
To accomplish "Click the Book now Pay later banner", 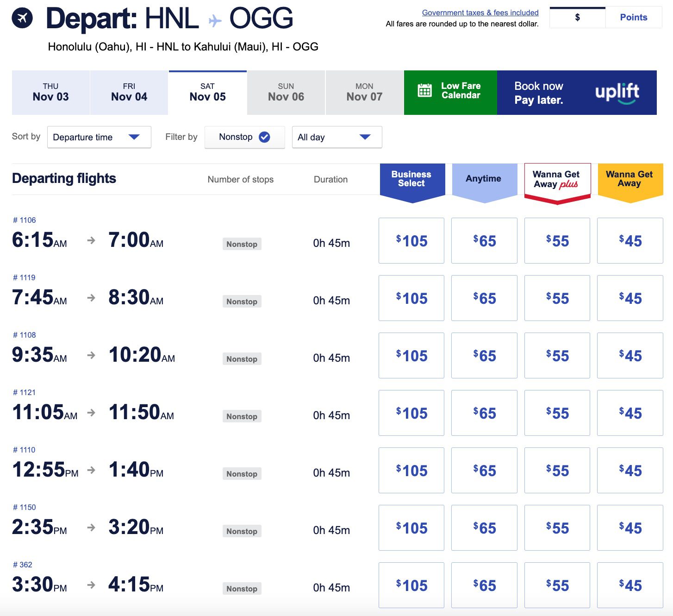I will point(538,92).
